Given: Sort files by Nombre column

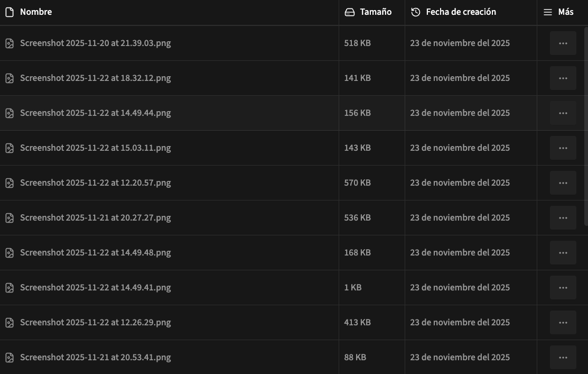Looking at the screenshot, I should 36,12.
